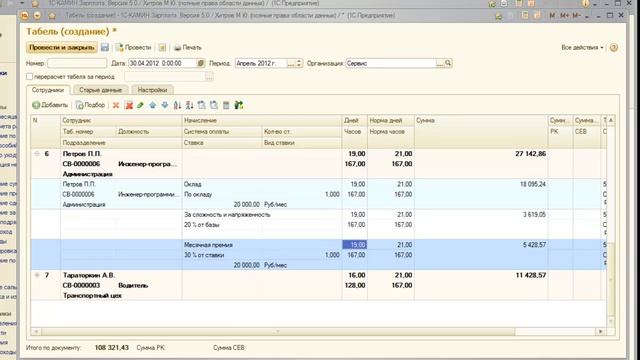Click the move row up arrow

point(153,105)
